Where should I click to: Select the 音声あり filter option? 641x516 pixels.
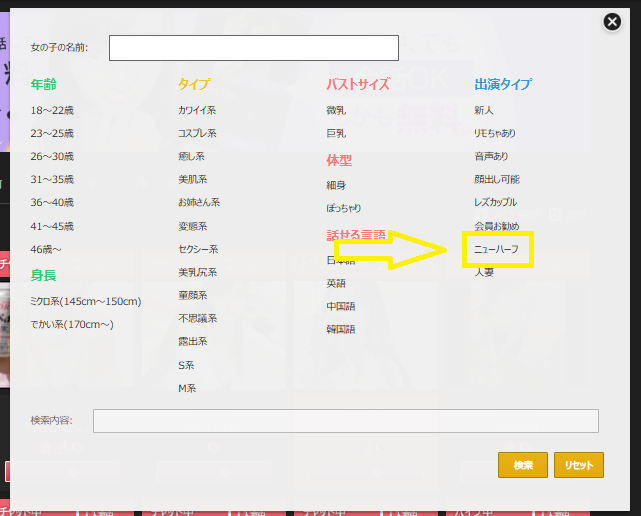(x=491, y=156)
